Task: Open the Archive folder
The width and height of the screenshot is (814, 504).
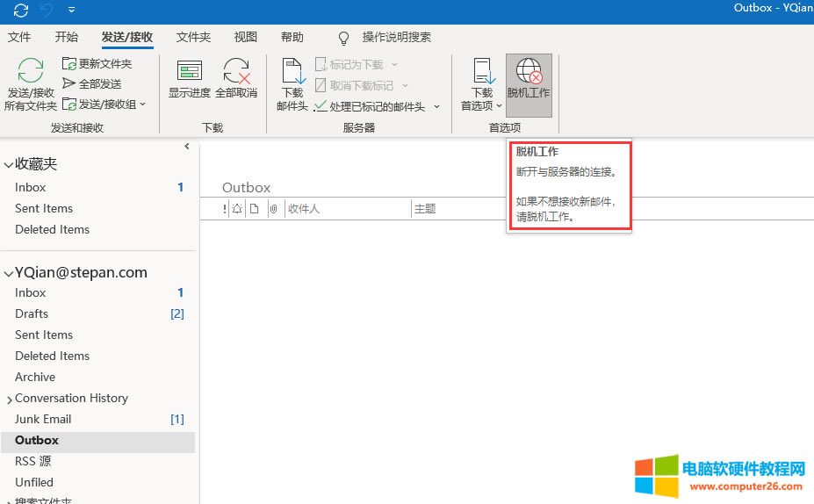Action: tap(97, 377)
